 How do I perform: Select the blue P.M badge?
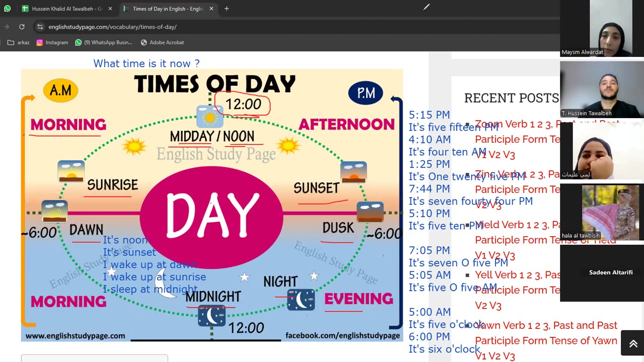[366, 93]
